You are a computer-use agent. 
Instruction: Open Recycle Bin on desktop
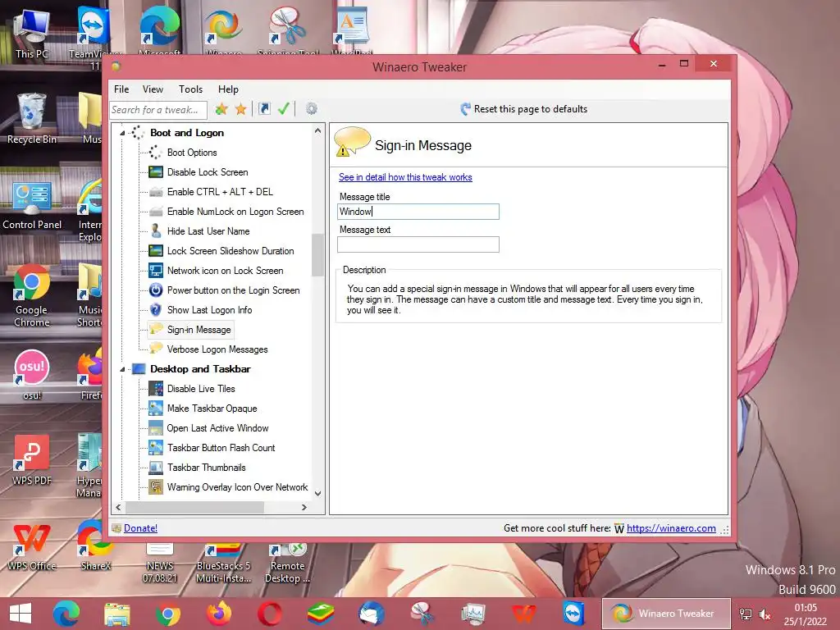[x=32, y=118]
